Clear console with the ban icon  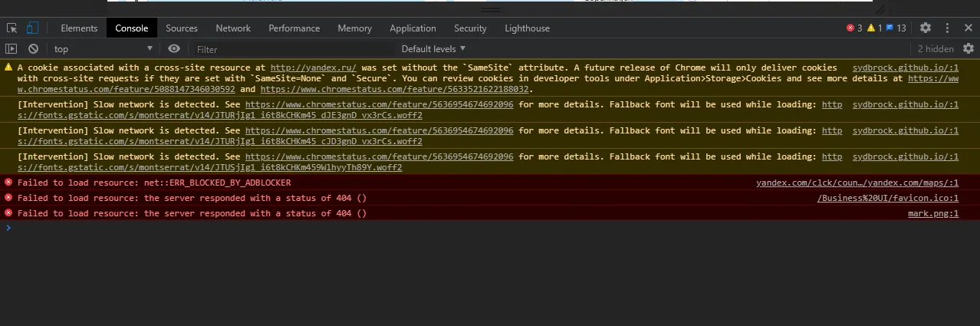34,49
